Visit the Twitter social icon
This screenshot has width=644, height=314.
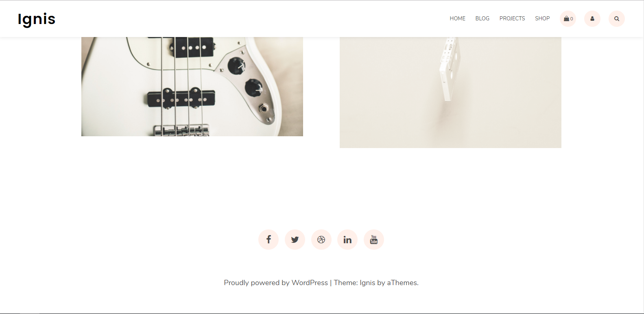click(295, 240)
